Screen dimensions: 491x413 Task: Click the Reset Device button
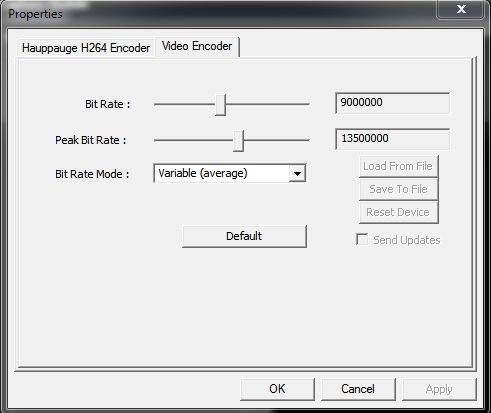398,212
